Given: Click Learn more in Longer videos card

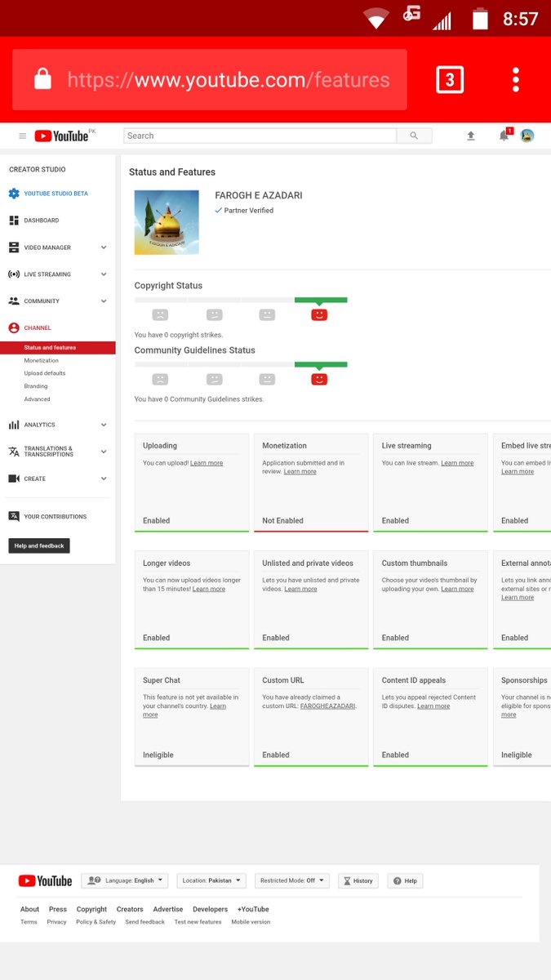Looking at the screenshot, I should click(209, 589).
